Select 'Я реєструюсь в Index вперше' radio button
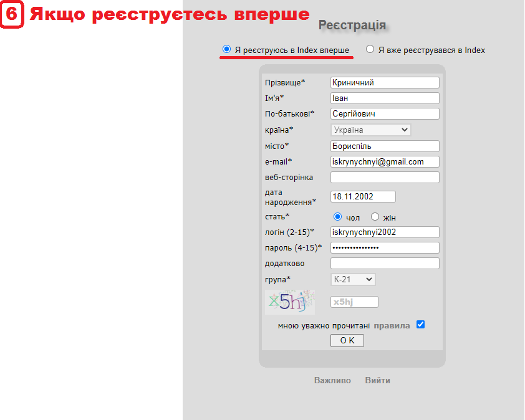Viewport: 525px width, 420px height. 226,49
